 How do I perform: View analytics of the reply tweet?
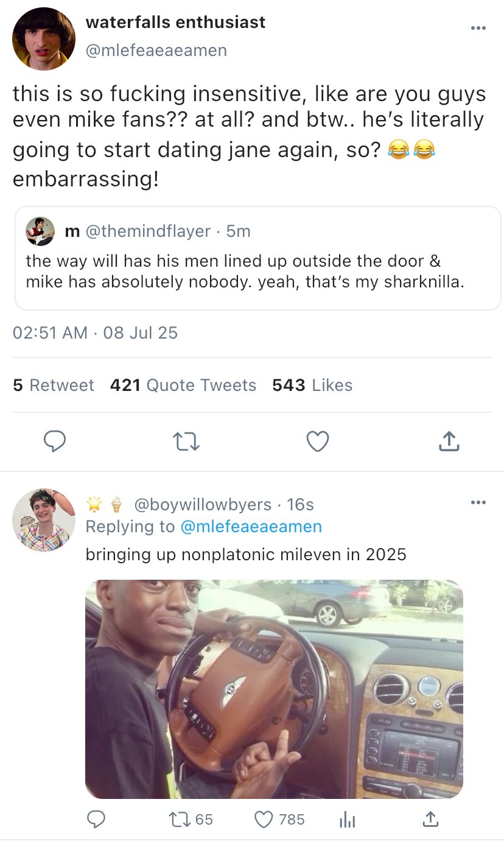click(347, 820)
